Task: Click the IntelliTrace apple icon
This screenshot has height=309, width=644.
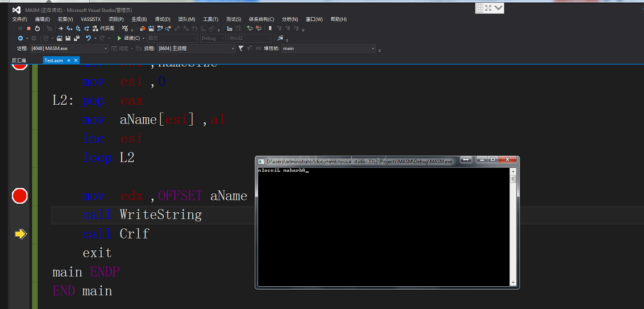Action: pos(143,28)
